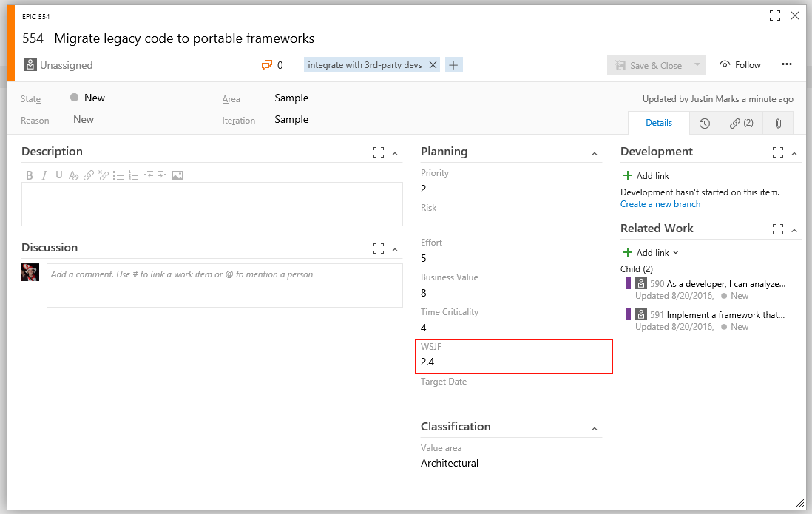Screen dimensions: 812x514
Task: Expand the Description panel to fullscreen
Action: tap(378, 152)
